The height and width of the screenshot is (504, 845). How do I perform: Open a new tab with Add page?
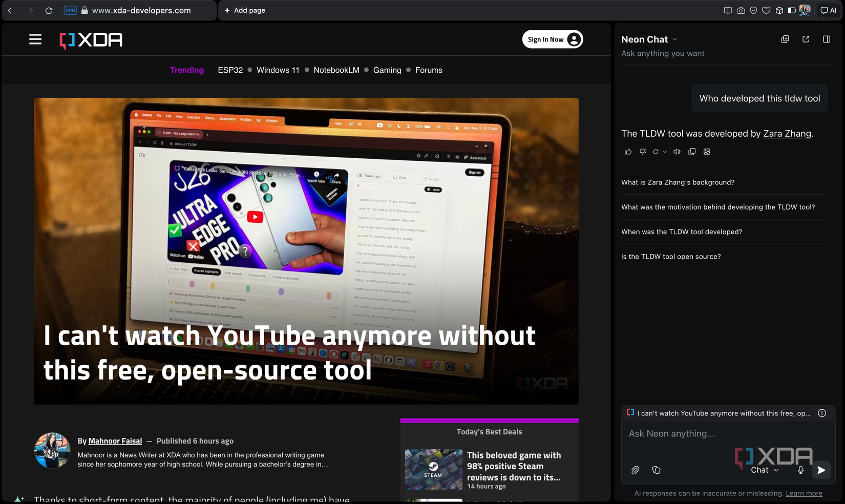pos(245,10)
